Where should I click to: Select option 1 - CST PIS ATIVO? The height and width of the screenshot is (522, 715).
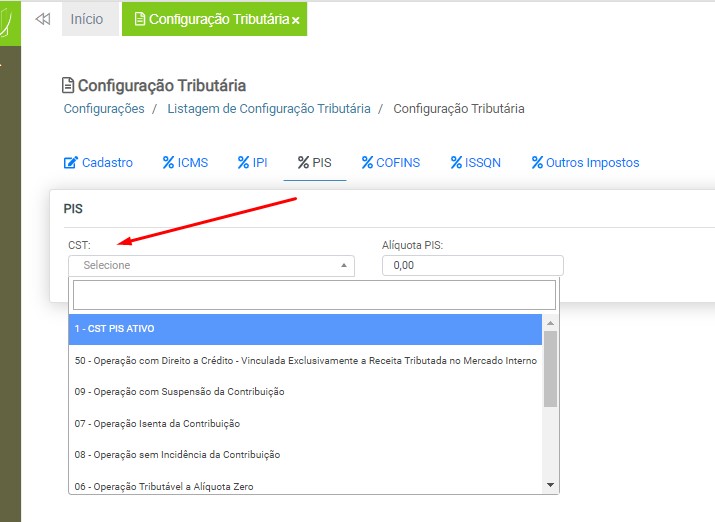coord(305,328)
